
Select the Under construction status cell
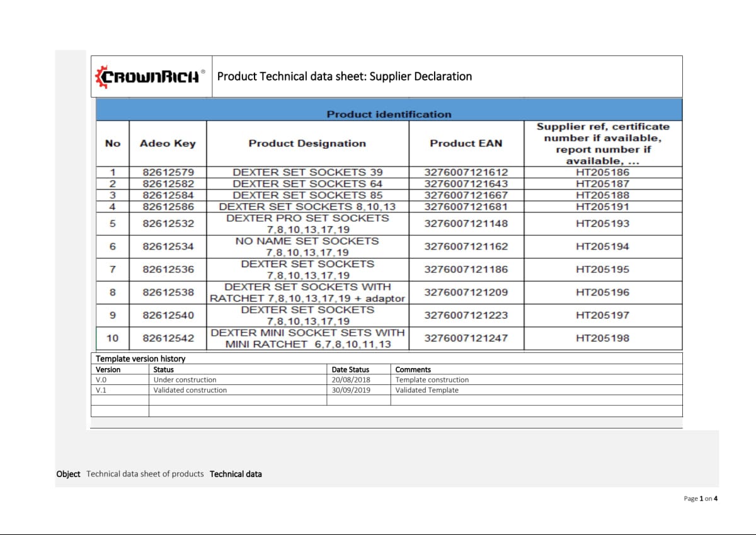pyautogui.click(x=185, y=380)
